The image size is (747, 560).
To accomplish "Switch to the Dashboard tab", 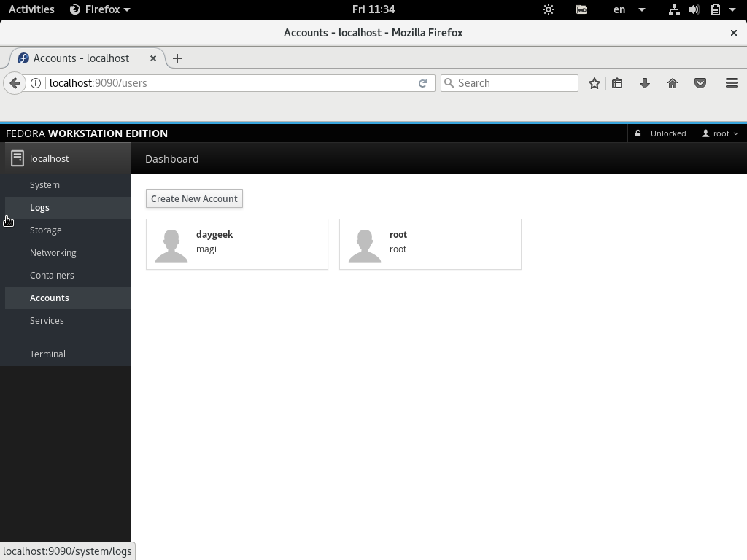I will (x=172, y=159).
